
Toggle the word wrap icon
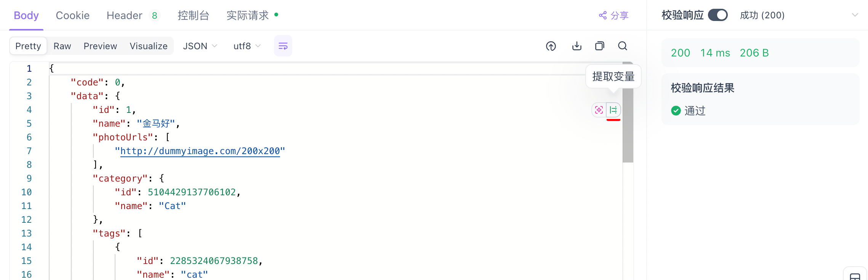click(283, 46)
